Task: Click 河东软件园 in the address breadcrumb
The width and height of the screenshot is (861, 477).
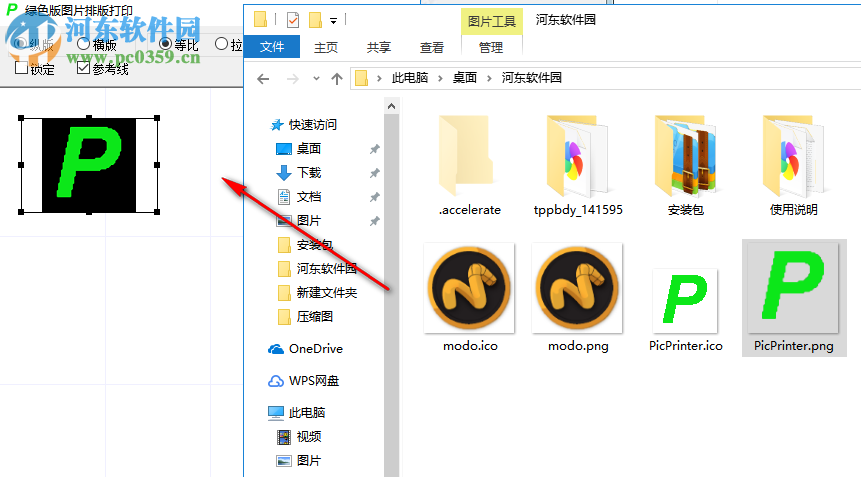Action: pos(532,78)
